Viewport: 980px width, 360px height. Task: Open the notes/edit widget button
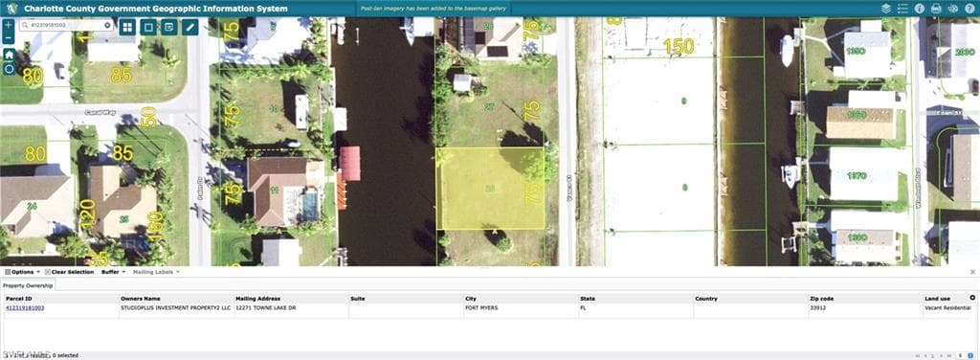(168, 27)
